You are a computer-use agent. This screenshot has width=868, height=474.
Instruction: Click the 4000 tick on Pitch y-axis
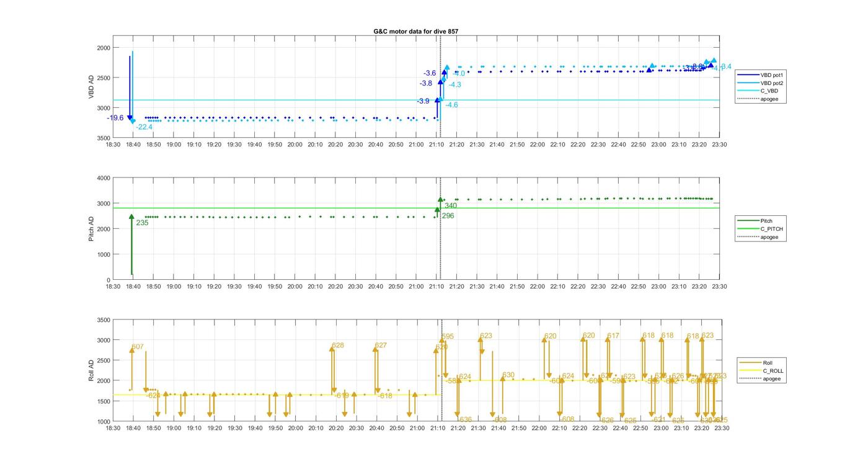coord(104,178)
